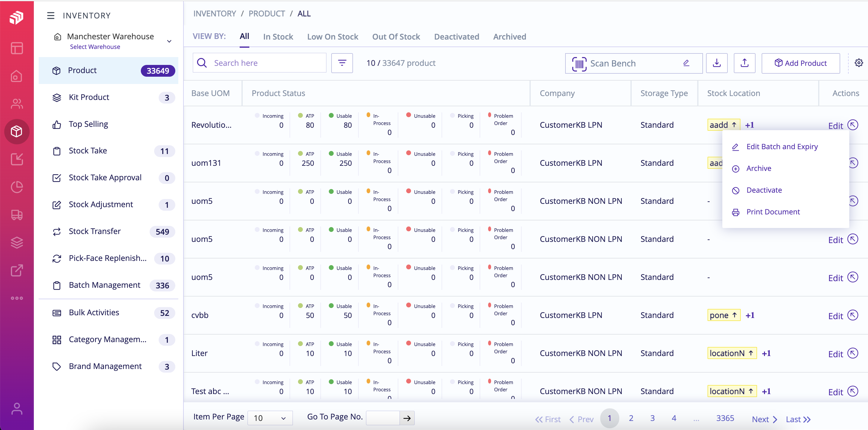The height and width of the screenshot is (430, 868).
Task: Open the truck shipping sidebar icon
Action: click(17, 214)
